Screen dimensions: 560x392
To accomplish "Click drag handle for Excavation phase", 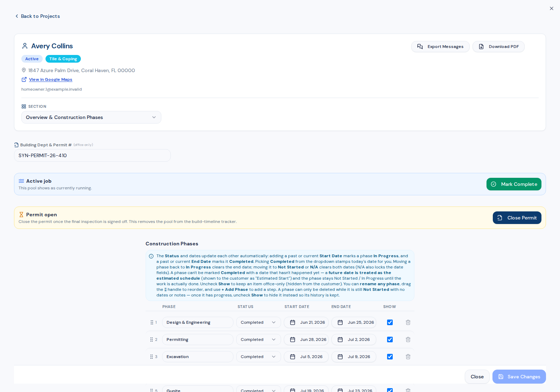I will pyautogui.click(x=152, y=357).
